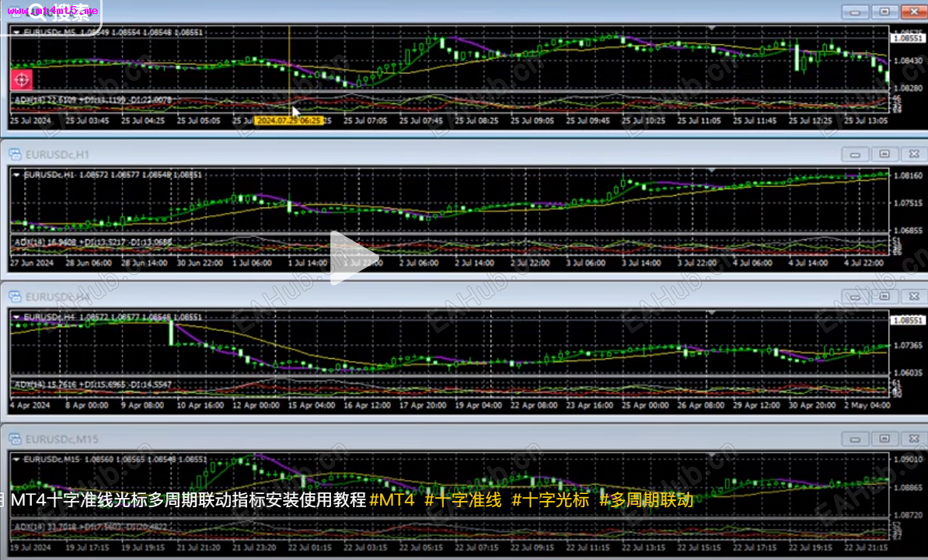Click the 19 Jul 2024 date axis label
This screenshot has width=928, height=560.
pyautogui.click(x=31, y=548)
